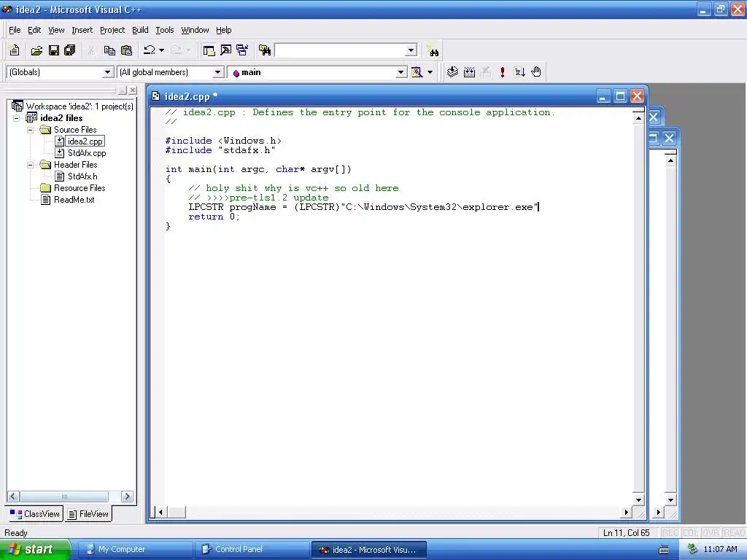
Task: Open the Undo history dropdown arrow
Action: click(x=161, y=50)
